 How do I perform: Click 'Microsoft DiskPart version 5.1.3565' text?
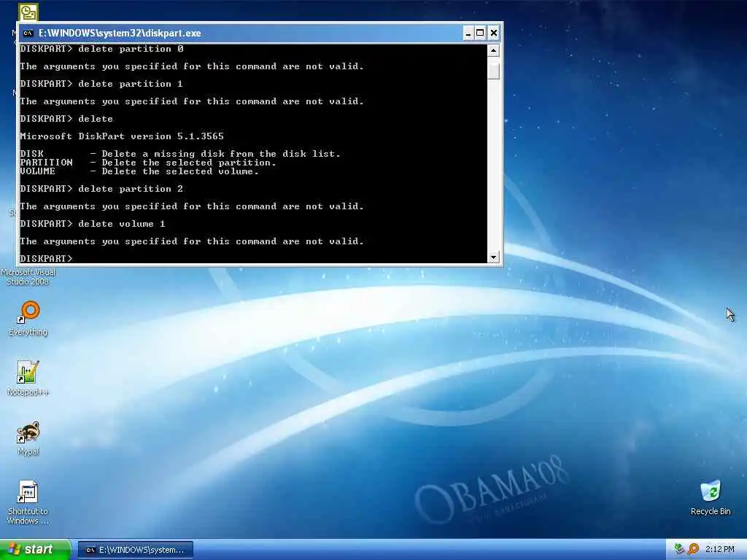point(122,136)
